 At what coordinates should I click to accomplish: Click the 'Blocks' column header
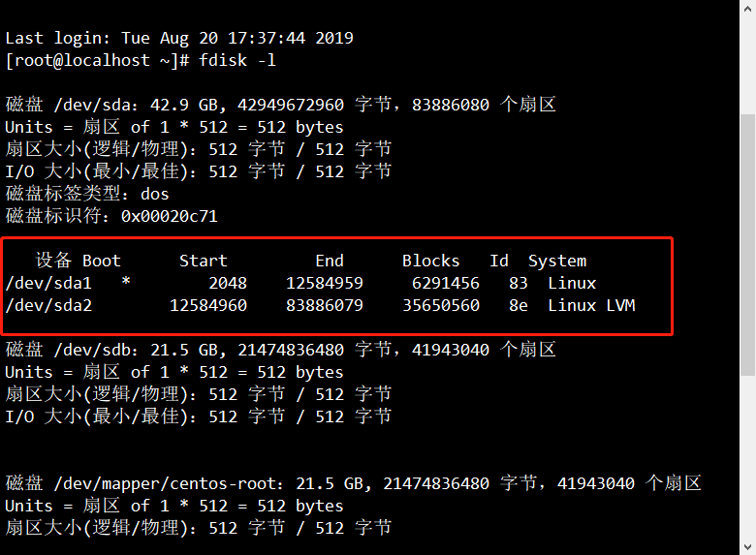[431, 261]
